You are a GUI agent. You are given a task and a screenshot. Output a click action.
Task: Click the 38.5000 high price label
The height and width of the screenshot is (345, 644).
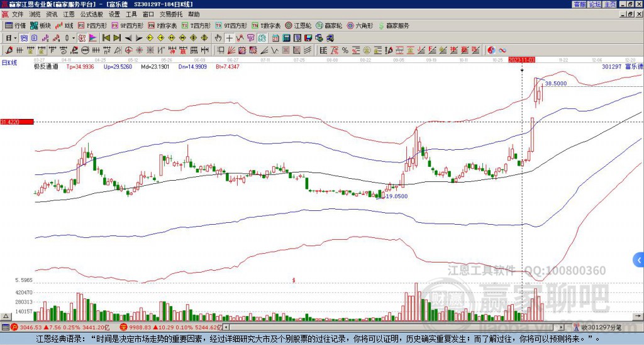point(556,84)
